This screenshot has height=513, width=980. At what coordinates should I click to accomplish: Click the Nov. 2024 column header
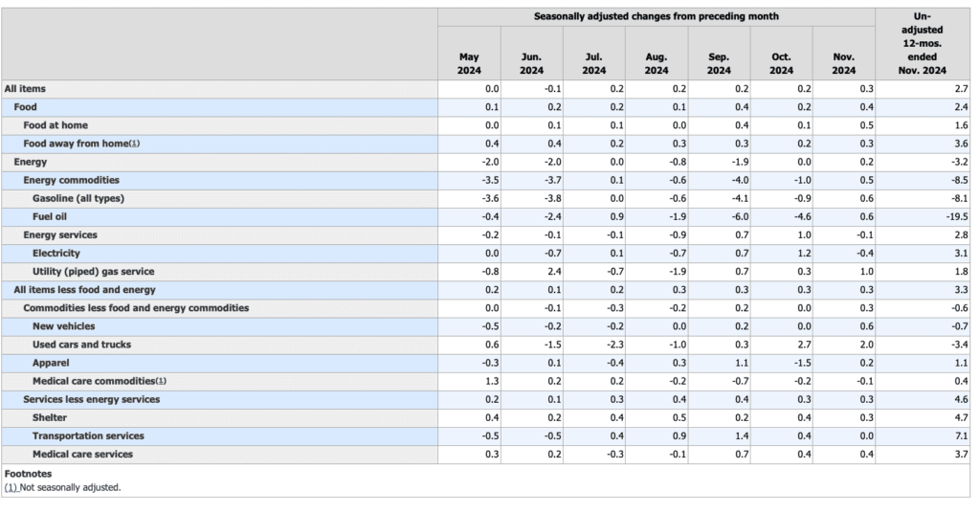[x=843, y=63]
